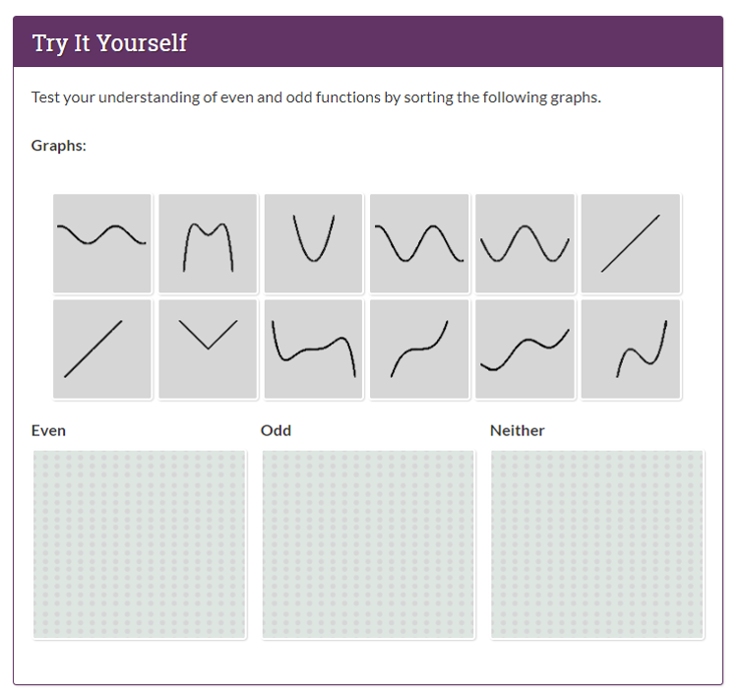Select the graph falling steeply at right end
This screenshot has width=743, height=700.
tap(314, 350)
